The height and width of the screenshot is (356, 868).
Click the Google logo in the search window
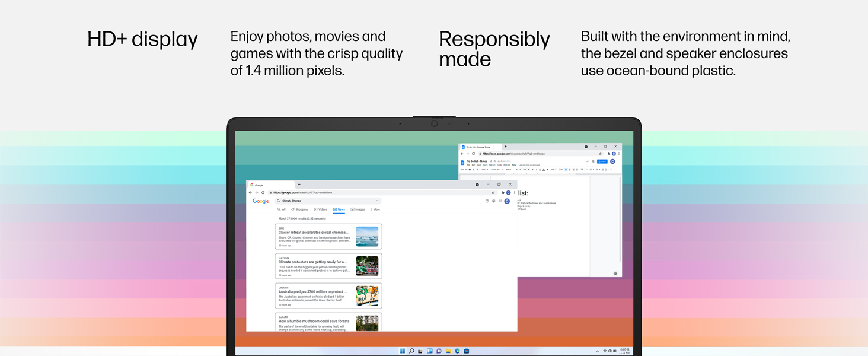pyautogui.click(x=261, y=201)
